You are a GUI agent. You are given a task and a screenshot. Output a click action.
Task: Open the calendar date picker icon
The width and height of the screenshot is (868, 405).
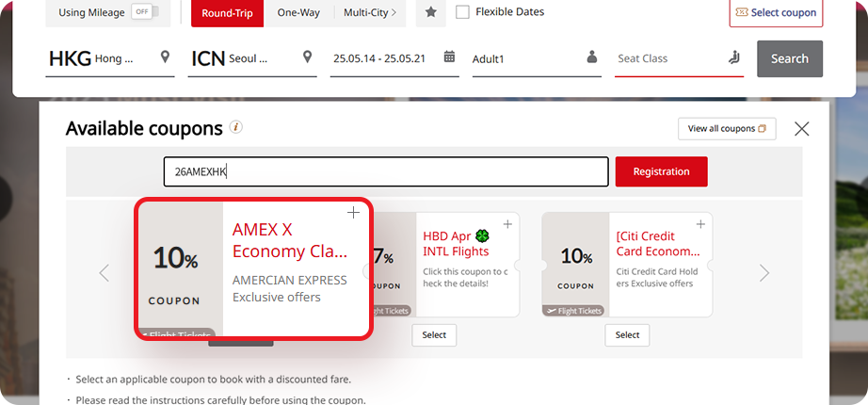point(450,57)
